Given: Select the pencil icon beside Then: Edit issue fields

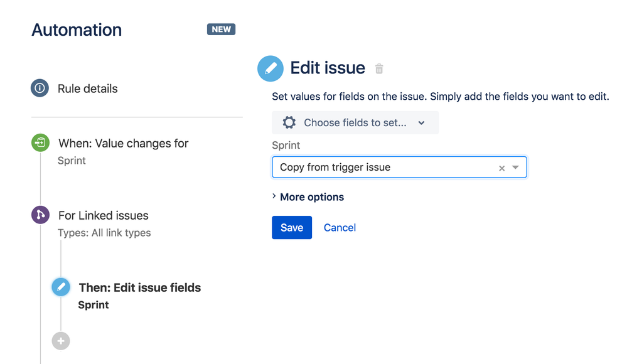Looking at the screenshot, I should (61, 287).
